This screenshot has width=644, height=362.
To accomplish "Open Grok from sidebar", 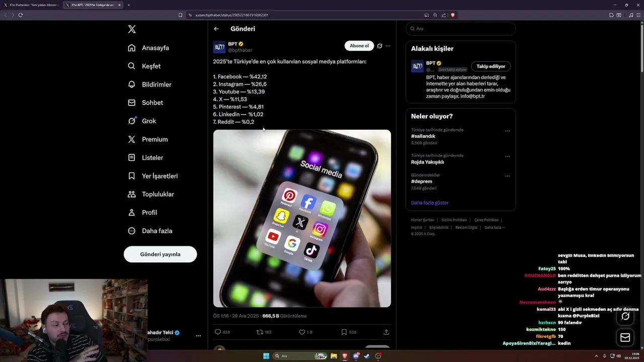I will [142, 121].
